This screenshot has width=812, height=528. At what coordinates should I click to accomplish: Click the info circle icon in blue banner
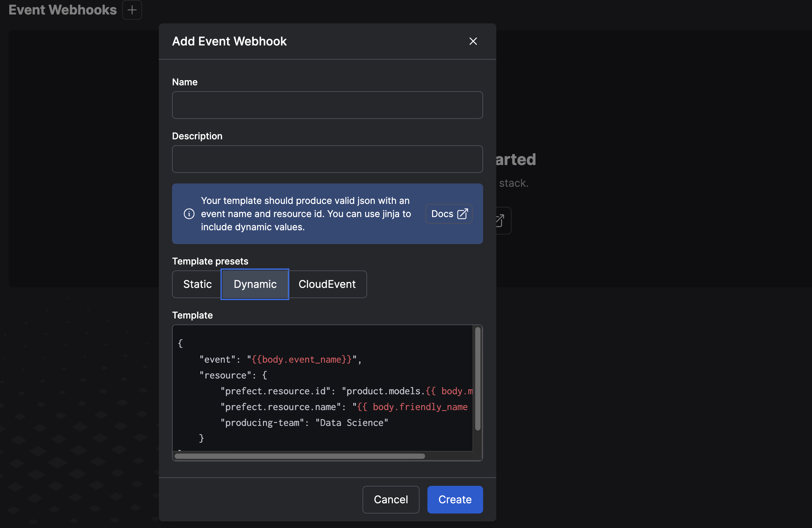[188, 213]
